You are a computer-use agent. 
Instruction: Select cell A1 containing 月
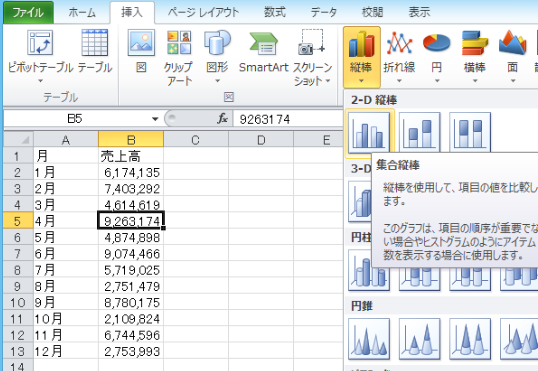tap(66, 156)
